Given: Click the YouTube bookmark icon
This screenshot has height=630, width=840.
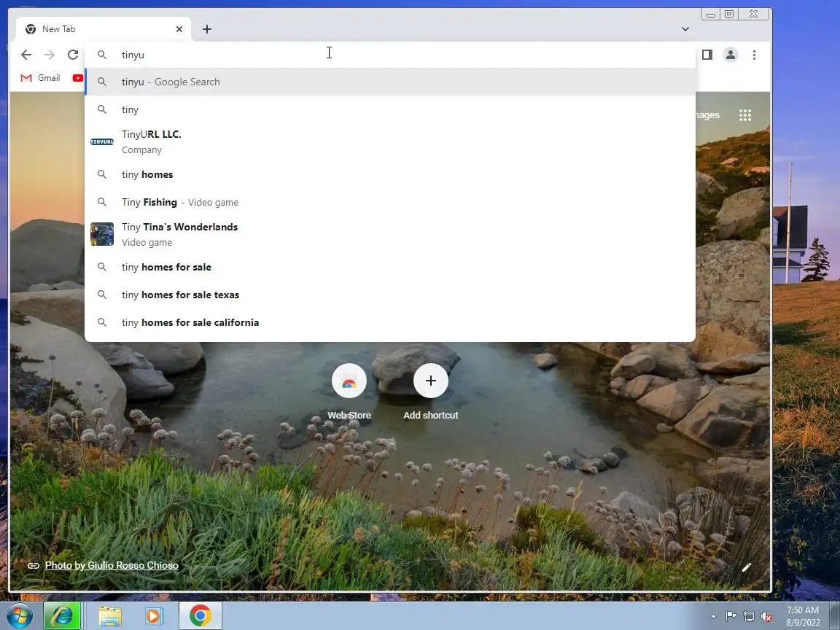Looking at the screenshot, I should tap(78, 78).
